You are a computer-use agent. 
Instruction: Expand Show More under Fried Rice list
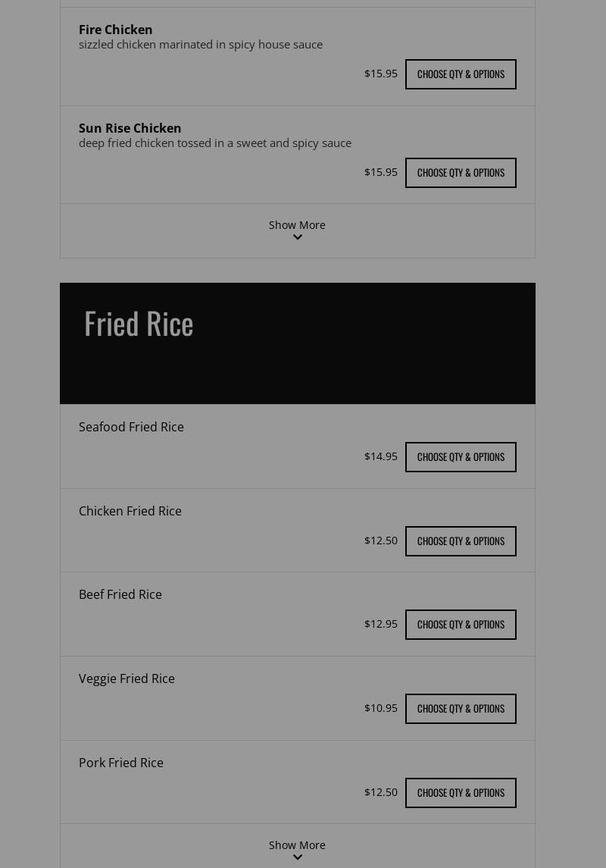click(297, 845)
